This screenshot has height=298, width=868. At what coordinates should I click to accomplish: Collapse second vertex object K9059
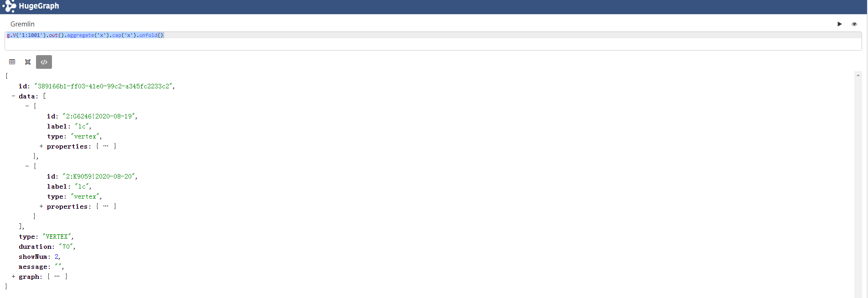27,166
